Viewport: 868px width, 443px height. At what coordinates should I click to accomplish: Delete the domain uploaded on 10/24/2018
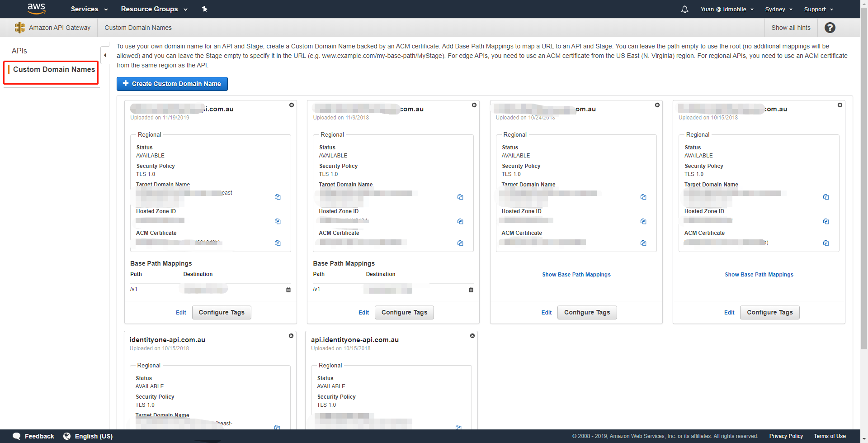(x=657, y=105)
